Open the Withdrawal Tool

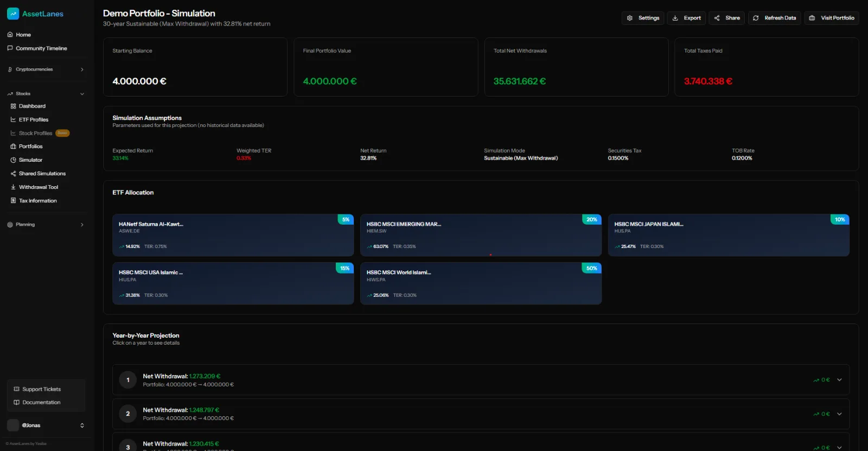(x=39, y=187)
